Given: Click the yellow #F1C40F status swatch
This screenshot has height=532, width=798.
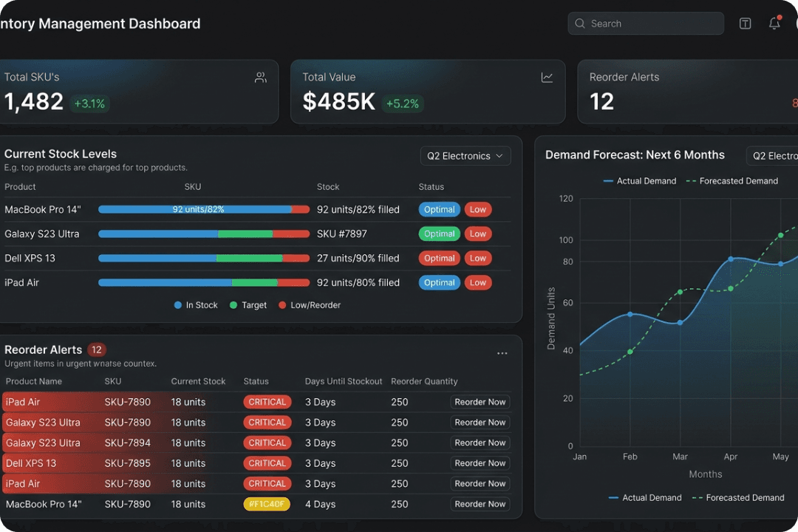Looking at the screenshot, I should (x=267, y=504).
